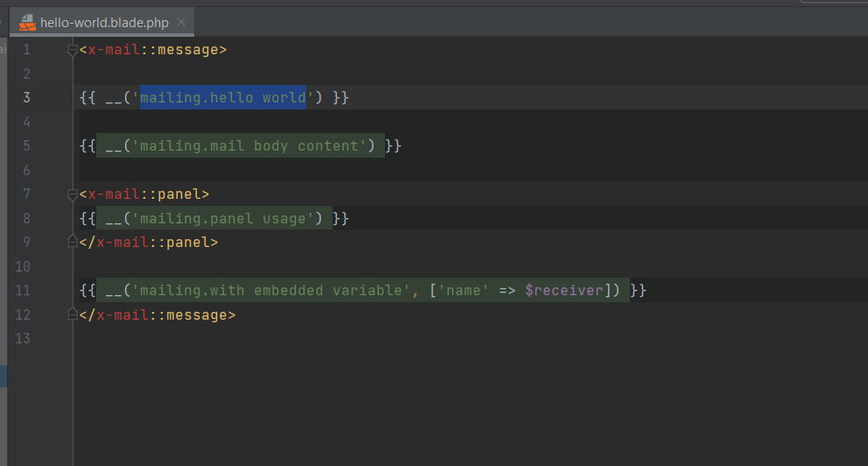Toggle the fold end marker on line 12
This screenshot has height=466, width=868.
pos(73,314)
